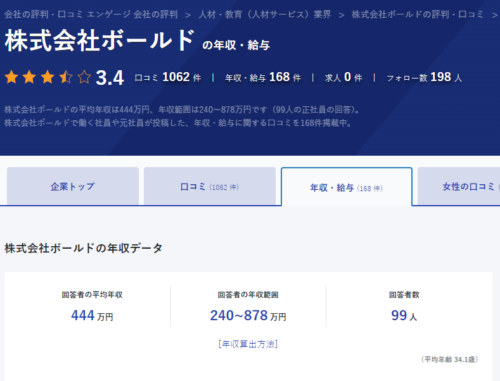
Task: Click the star rating icons
Action: (48, 77)
